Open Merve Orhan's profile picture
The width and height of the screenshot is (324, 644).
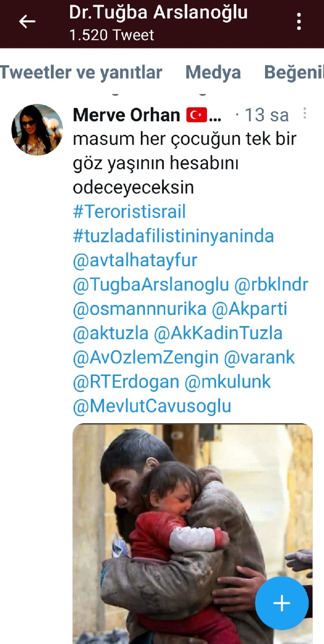[37, 130]
